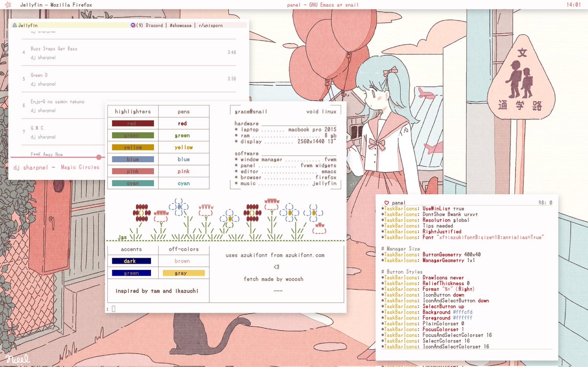Click the grace@snail text in fetch

click(x=252, y=112)
